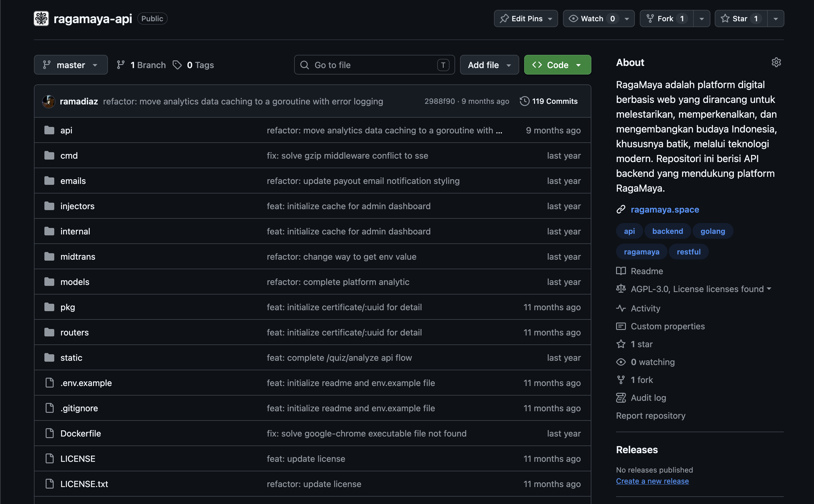Select the api topic tag
This screenshot has height=504, width=814.
click(x=630, y=231)
